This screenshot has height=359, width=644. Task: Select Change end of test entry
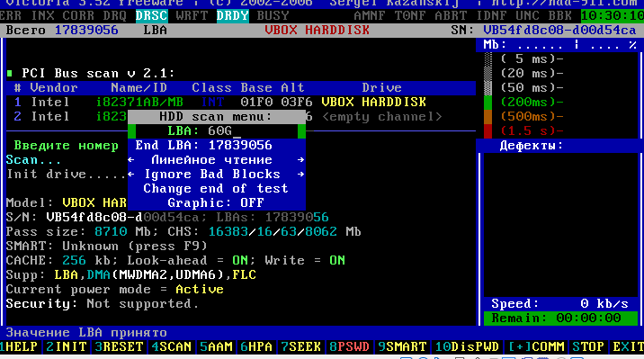pyautogui.click(x=217, y=189)
